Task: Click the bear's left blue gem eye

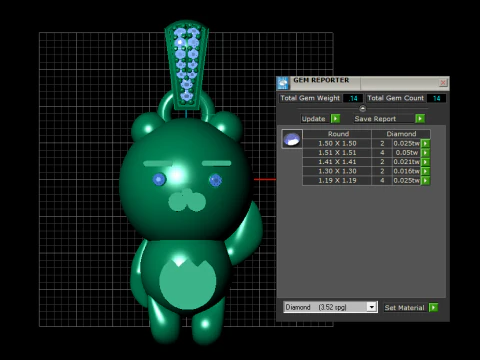Action: [x=159, y=179]
